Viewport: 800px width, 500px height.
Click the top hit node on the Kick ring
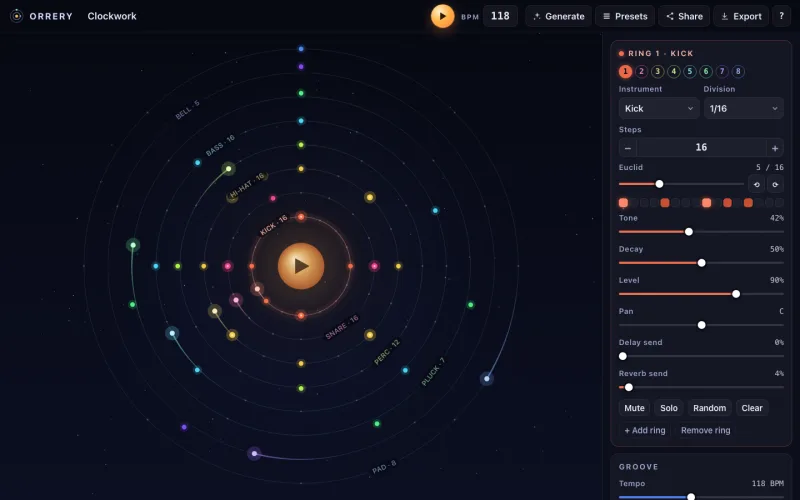301,217
